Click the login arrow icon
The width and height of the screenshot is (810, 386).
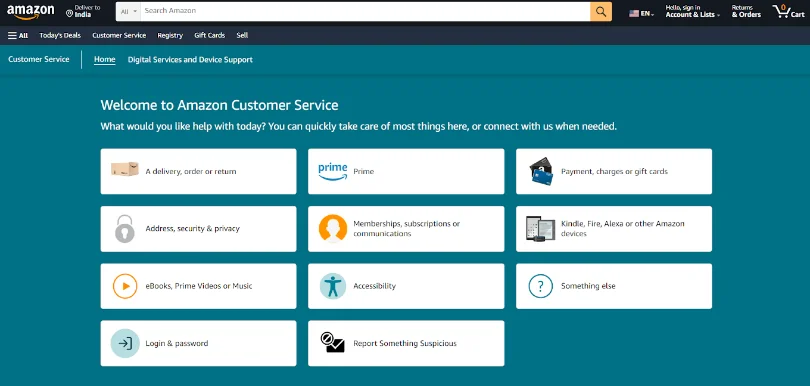(125, 343)
